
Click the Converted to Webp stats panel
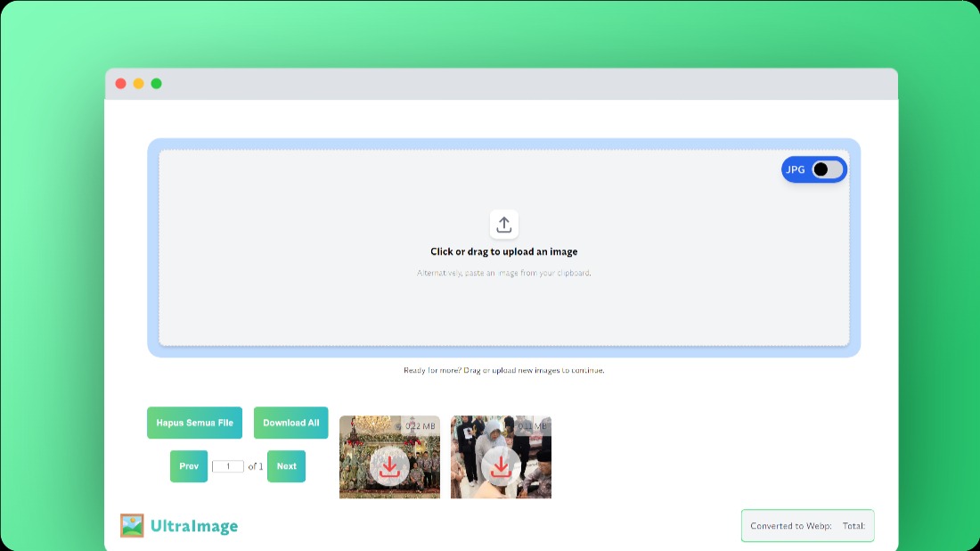point(807,525)
